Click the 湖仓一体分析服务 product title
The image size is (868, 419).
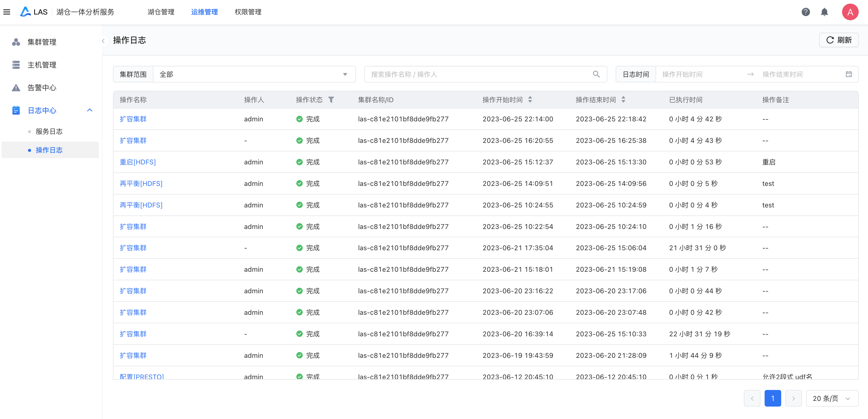pyautogui.click(x=85, y=12)
